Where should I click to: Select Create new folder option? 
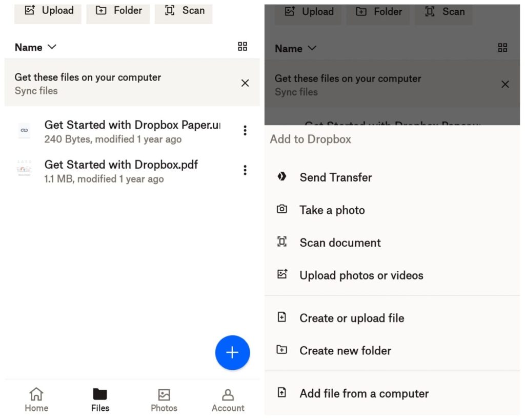pyautogui.click(x=392, y=351)
